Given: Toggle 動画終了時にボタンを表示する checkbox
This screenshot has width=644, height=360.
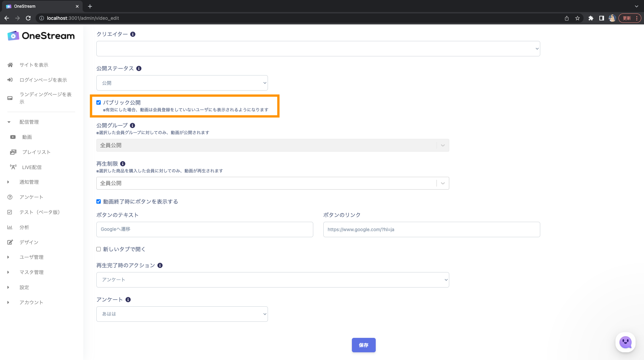Looking at the screenshot, I should 99,202.
